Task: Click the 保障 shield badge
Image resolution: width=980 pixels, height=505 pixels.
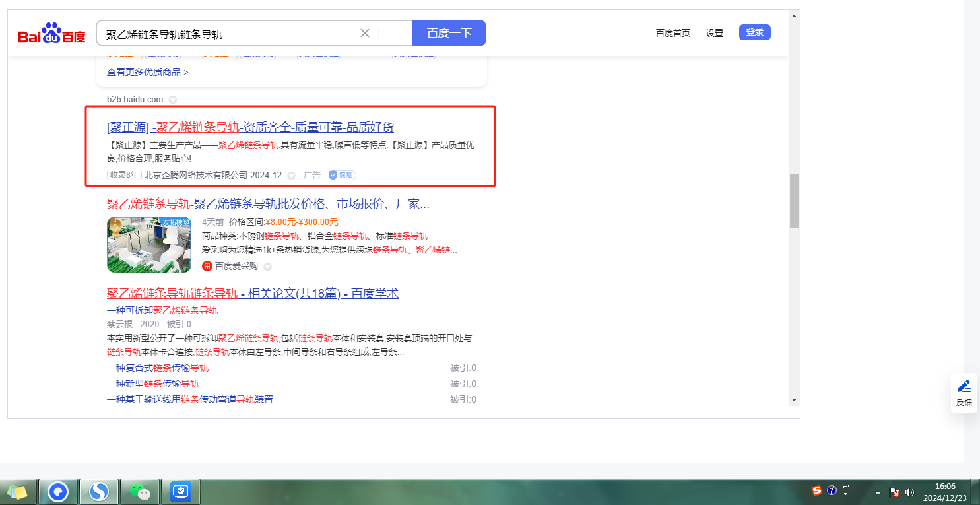Action: tap(343, 175)
